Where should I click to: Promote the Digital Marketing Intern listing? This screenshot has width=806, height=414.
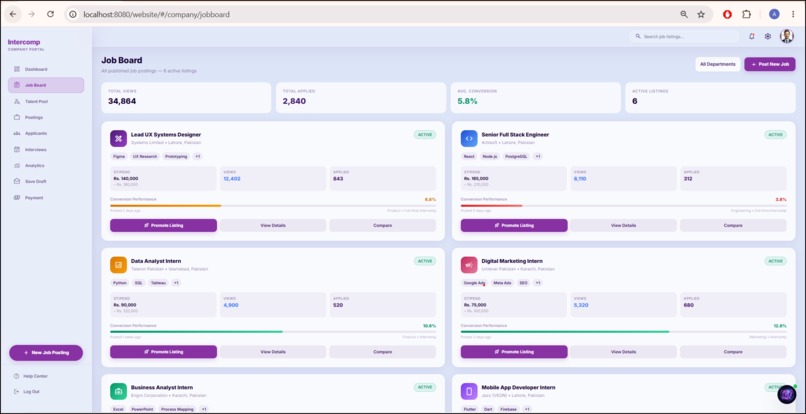(x=514, y=352)
